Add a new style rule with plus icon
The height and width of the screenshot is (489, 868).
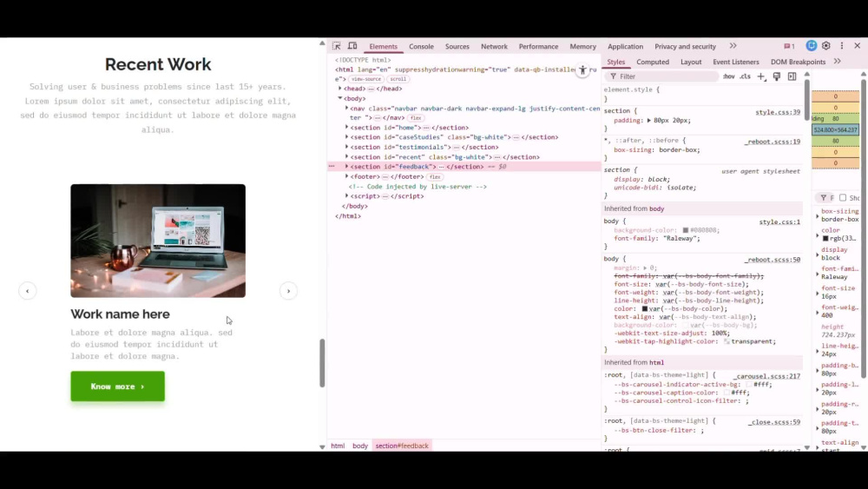click(761, 76)
